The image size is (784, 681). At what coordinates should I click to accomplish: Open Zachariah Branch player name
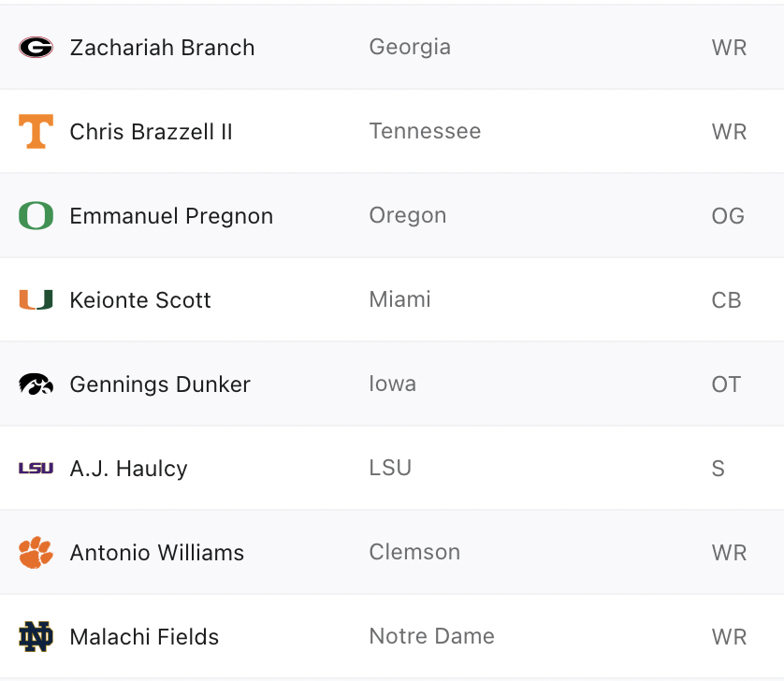[x=162, y=48]
